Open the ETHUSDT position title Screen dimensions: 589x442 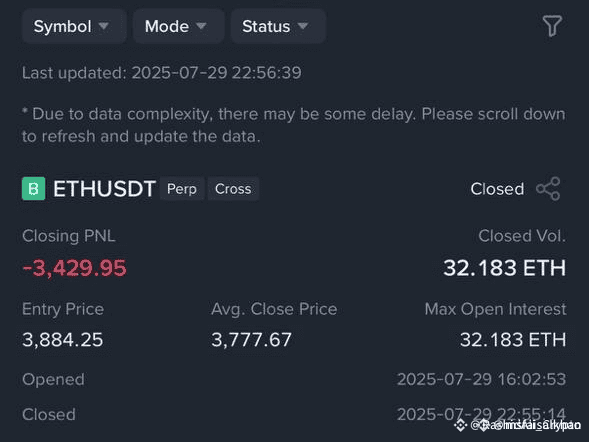[104, 189]
